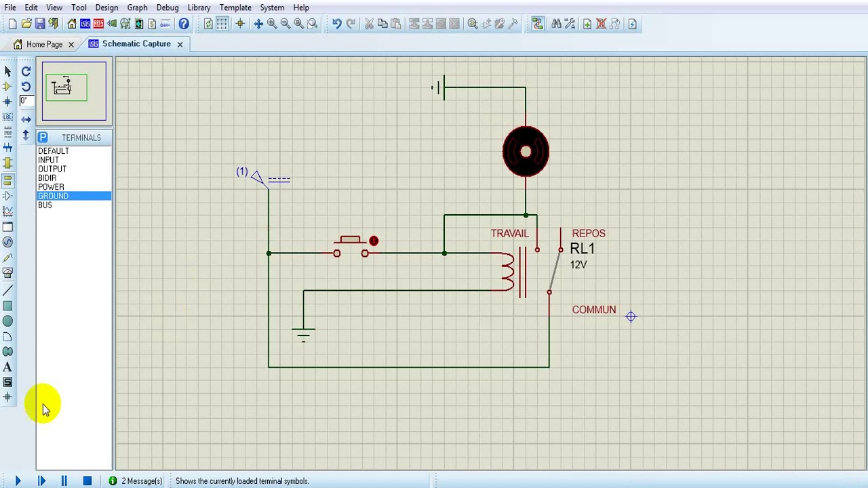This screenshot has width=868, height=488.
Task: Open the Library menu
Action: (199, 7)
